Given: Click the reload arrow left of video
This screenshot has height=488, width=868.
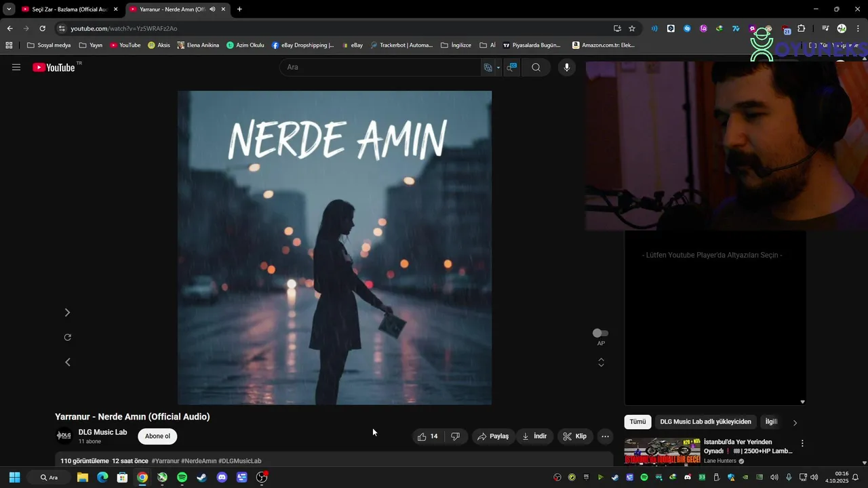Looking at the screenshot, I should (x=67, y=338).
